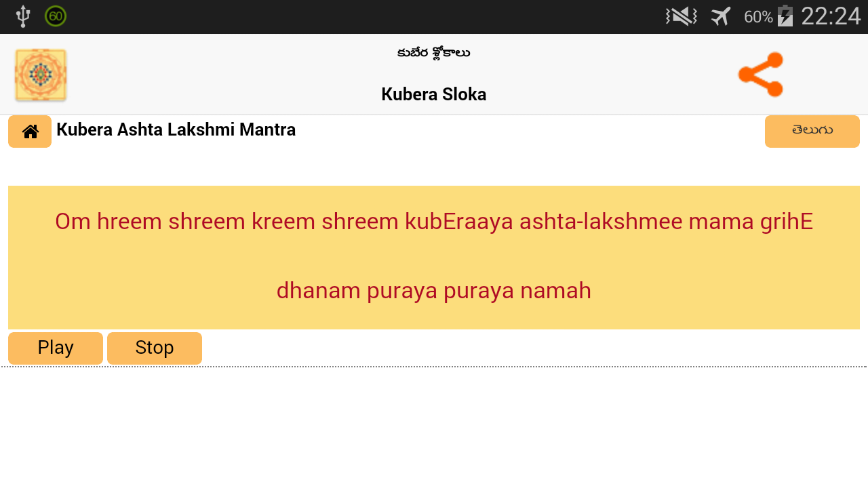This screenshot has width=868, height=488.
Task: Switch language with the తెలుగు button
Action: pyautogui.click(x=812, y=131)
